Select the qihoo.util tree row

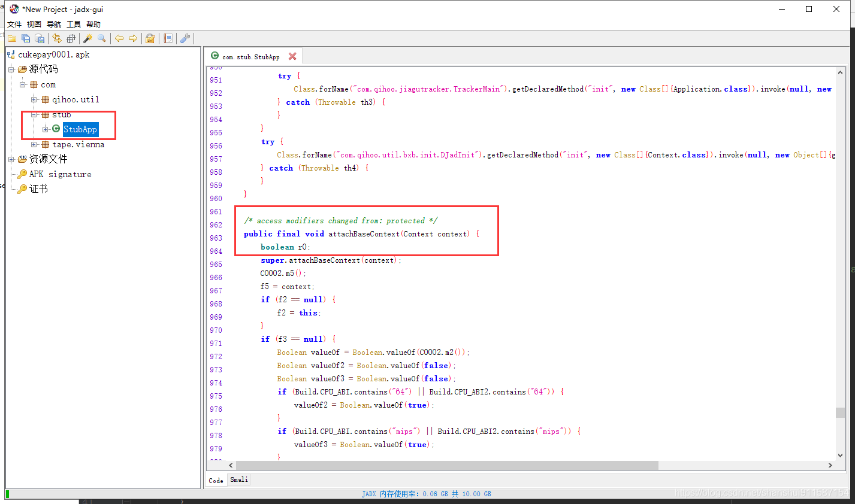tap(75, 99)
